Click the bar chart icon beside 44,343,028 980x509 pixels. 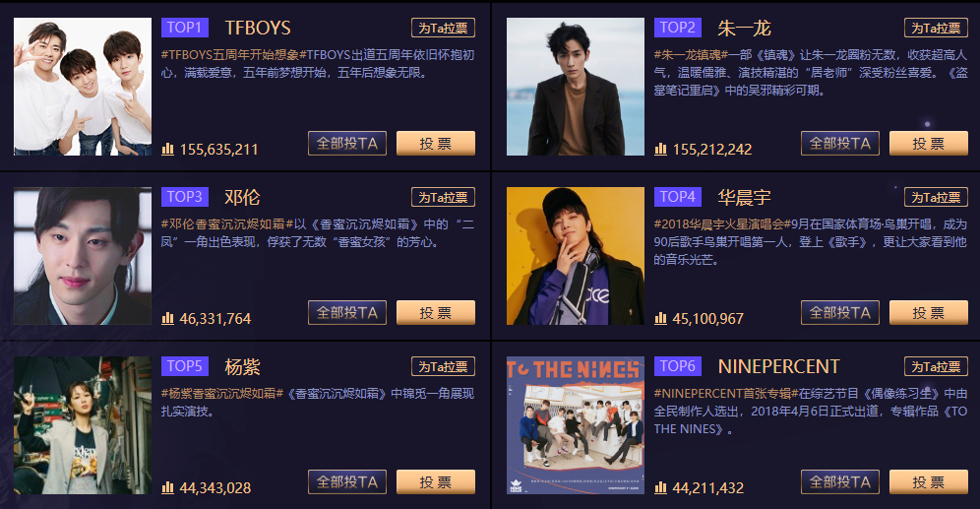(167, 487)
